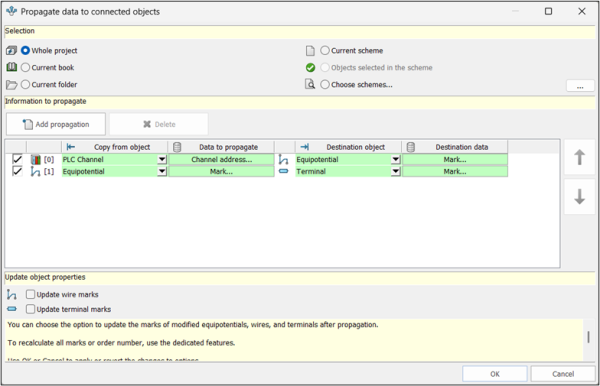The width and height of the screenshot is (600, 386).
Task: Click the Add propagation button
Action: 56,124
